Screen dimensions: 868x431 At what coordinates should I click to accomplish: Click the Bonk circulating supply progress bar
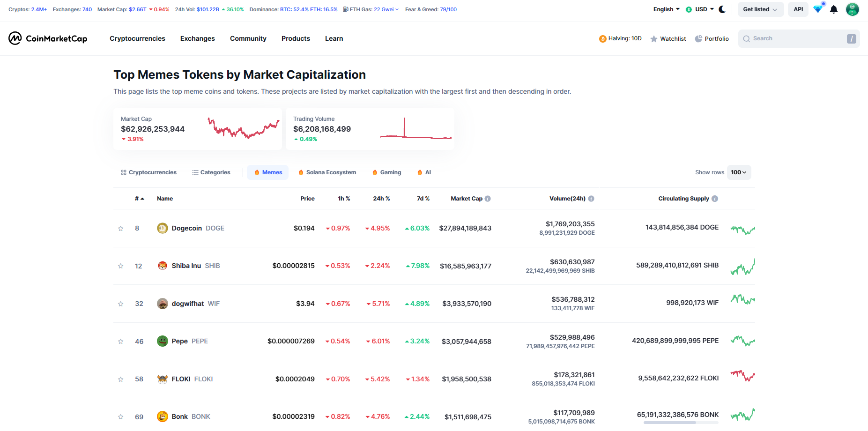[x=681, y=423]
